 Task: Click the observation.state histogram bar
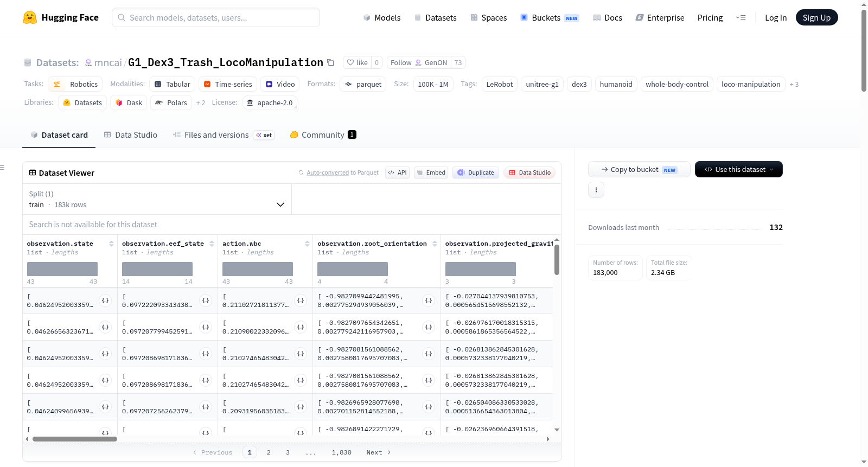coord(62,269)
